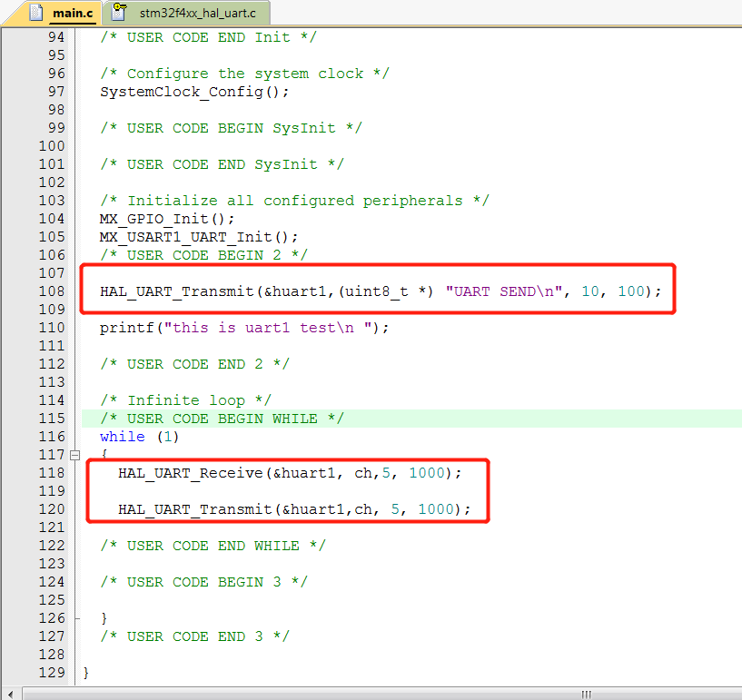Viewport: 742px width, 700px height.
Task: Click the (uint8_t *) cast on line 108
Action: (x=386, y=291)
